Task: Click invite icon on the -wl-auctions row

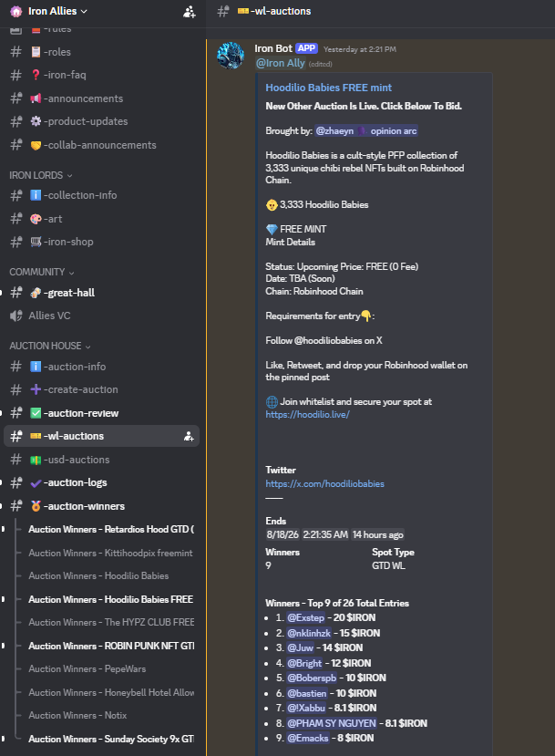Action: tap(189, 437)
